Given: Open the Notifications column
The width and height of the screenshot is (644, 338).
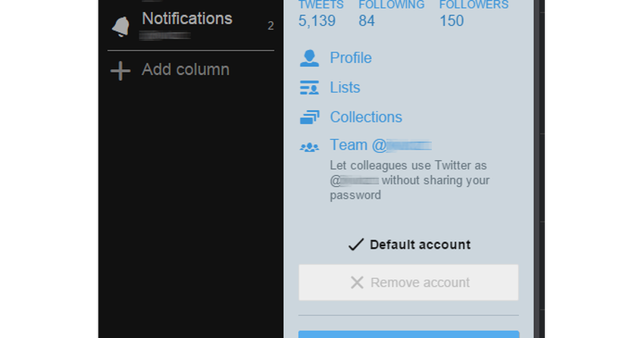Looking at the screenshot, I should pyautogui.click(x=187, y=18).
